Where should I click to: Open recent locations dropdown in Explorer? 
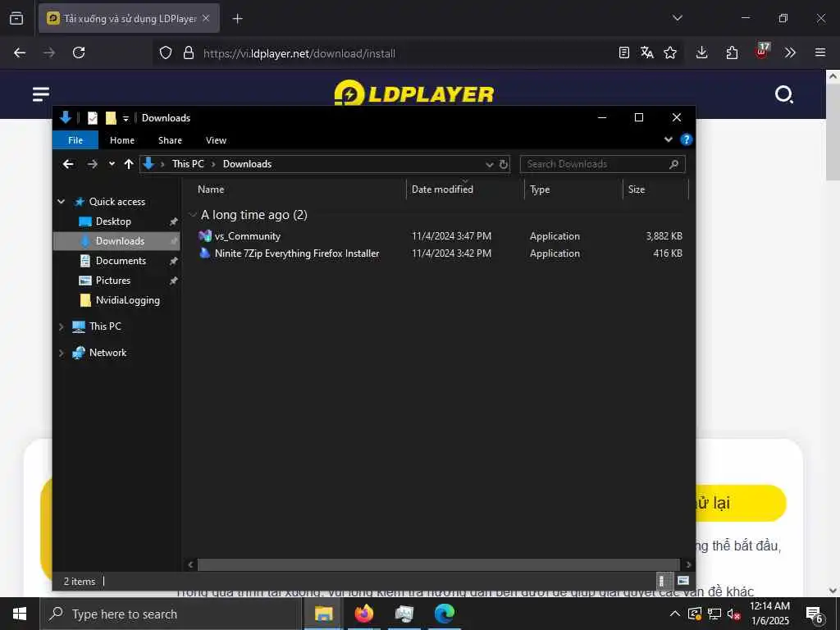pos(112,164)
